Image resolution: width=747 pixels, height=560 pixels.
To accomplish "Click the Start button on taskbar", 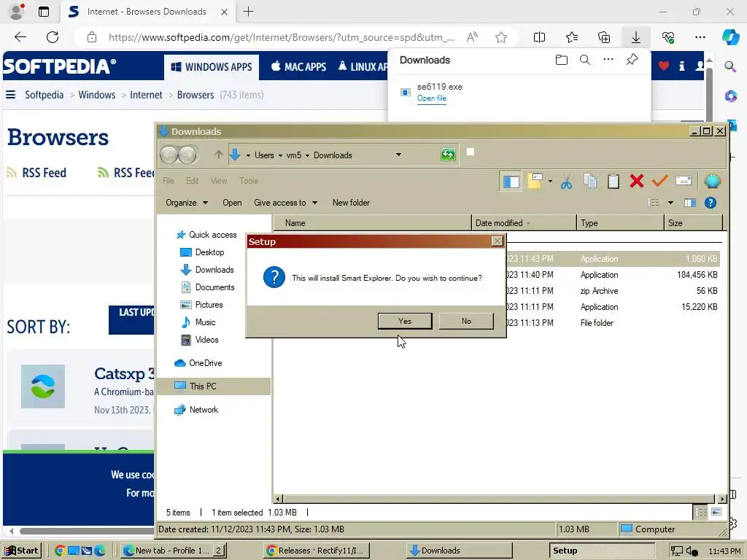I will pyautogui.click(x=21, y=551).
